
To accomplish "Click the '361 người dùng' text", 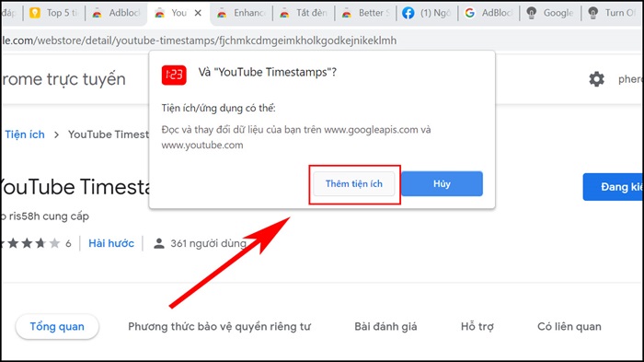I will tap(208, 243).
